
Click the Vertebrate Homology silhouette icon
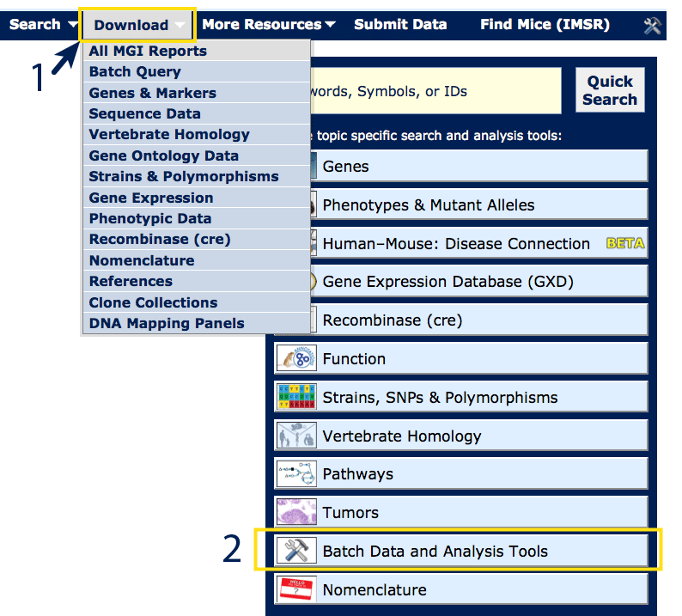click(296, 436)
